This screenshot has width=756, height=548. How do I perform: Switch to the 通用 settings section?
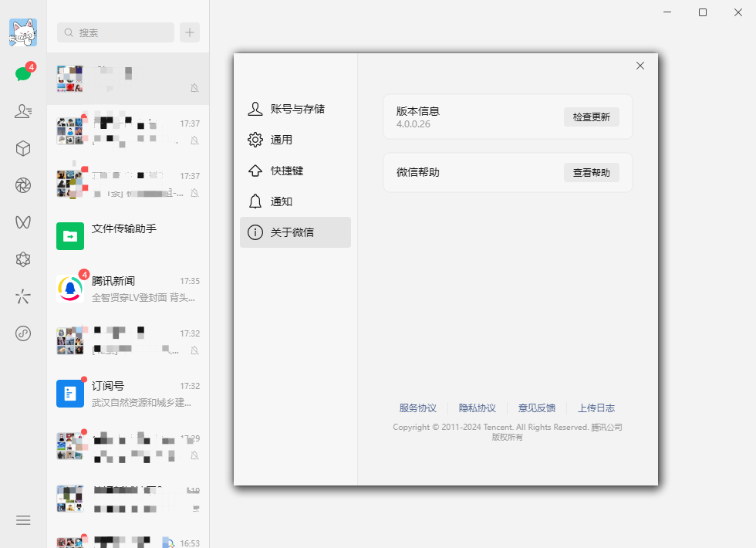295,140
